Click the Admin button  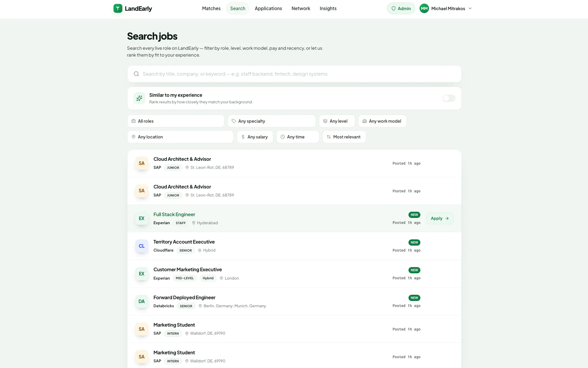coord(401,8)
